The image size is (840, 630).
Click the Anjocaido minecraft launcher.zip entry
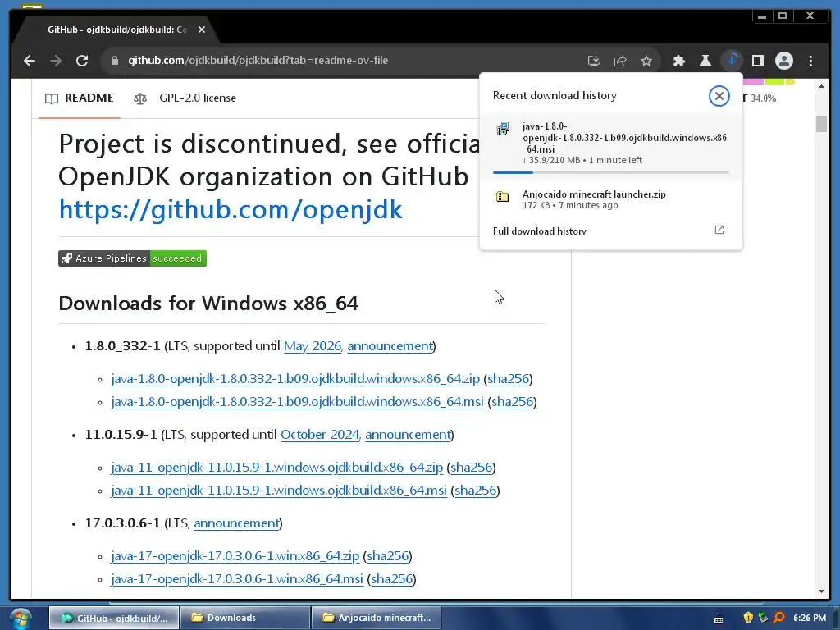click(610, 199)
